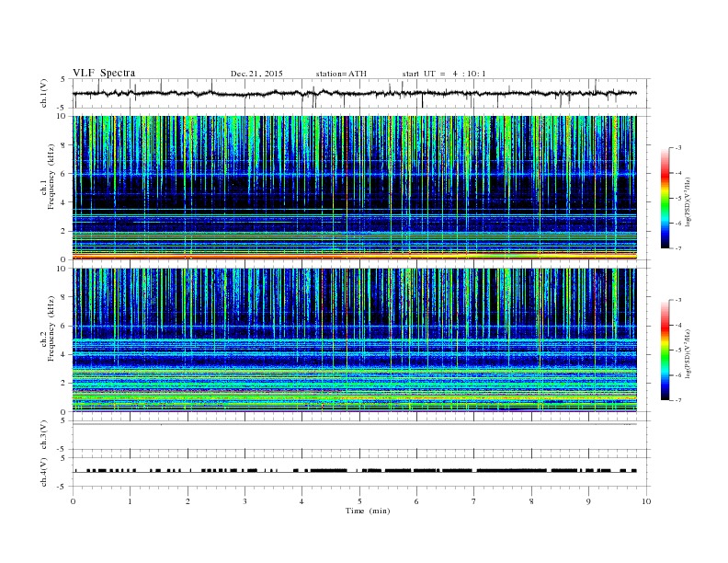Click the "ch.3(V)" axis label
This screenshot has width=728, height=563.
click(x=44, y=435)
